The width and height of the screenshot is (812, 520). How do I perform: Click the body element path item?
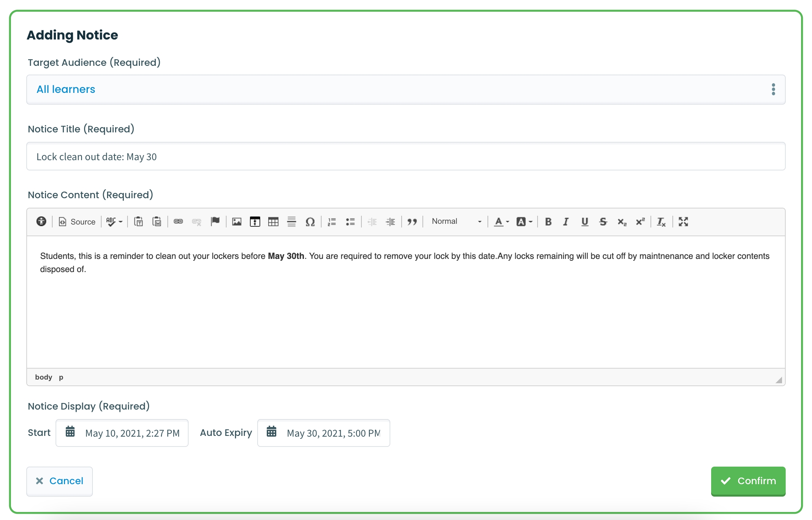click(43, 377)
